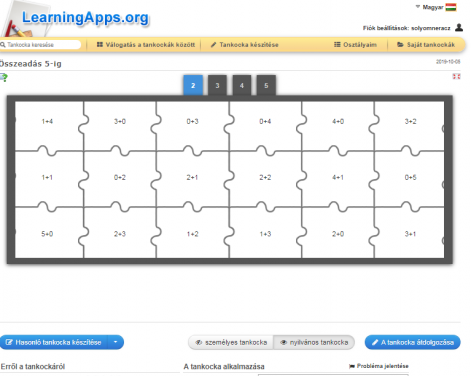Click puzzle piece 0+2

[x=120, y=178]
